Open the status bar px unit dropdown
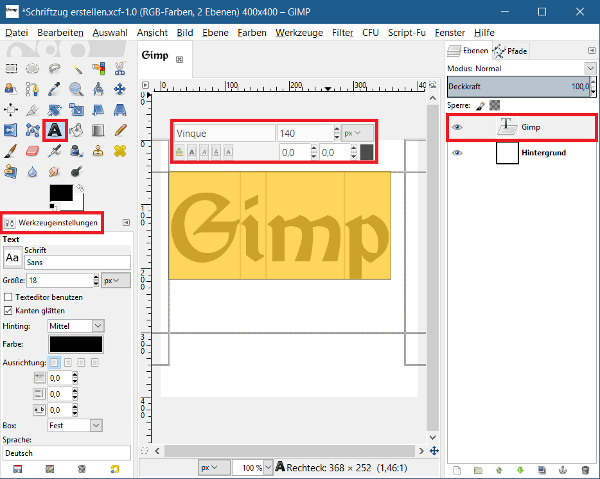 214,468
